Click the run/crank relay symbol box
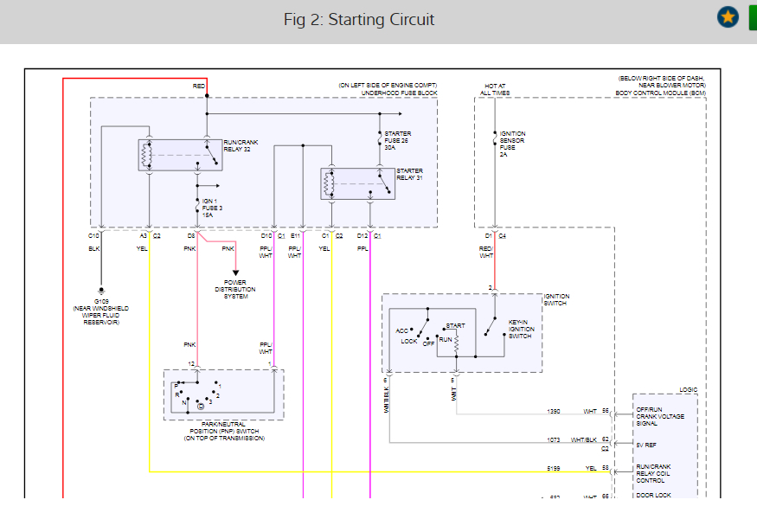The width and height of the screenshot is (757, 532). (x=180, y=156)
